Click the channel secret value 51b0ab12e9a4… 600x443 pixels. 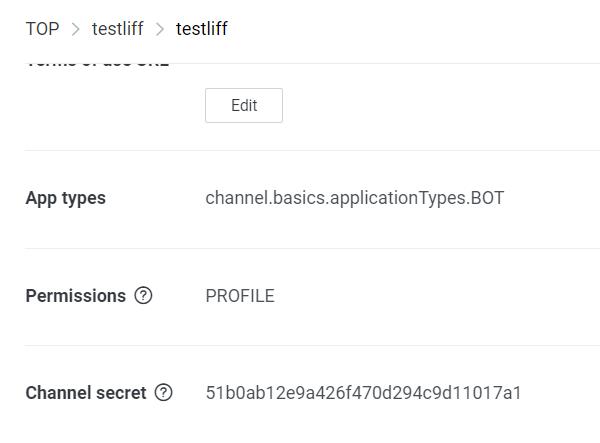point(364,393)
